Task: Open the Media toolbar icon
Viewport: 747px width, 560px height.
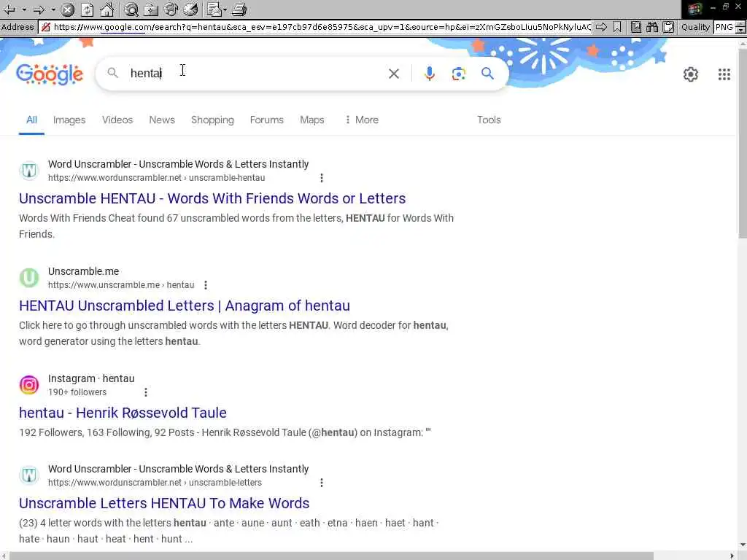Action: 171,9
